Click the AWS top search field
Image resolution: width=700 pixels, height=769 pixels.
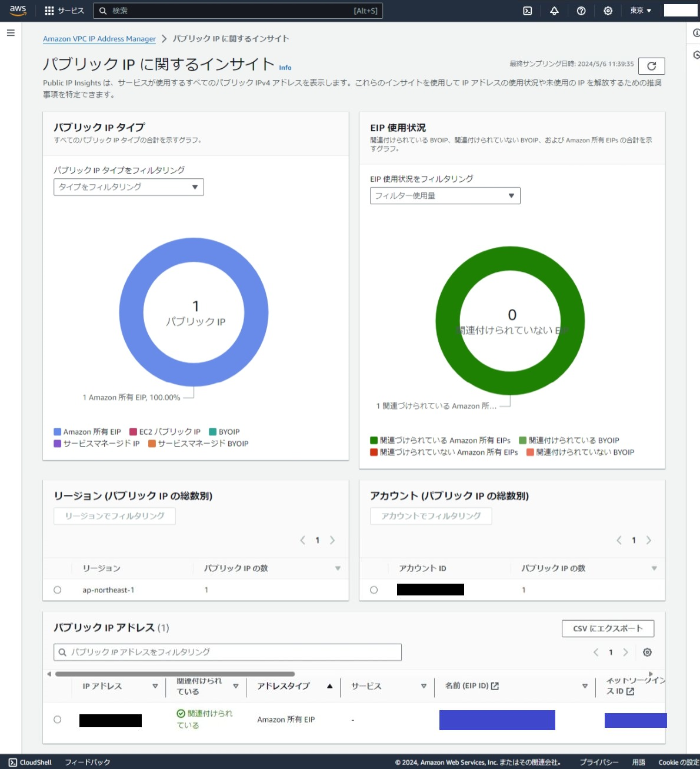pos(238,11)
